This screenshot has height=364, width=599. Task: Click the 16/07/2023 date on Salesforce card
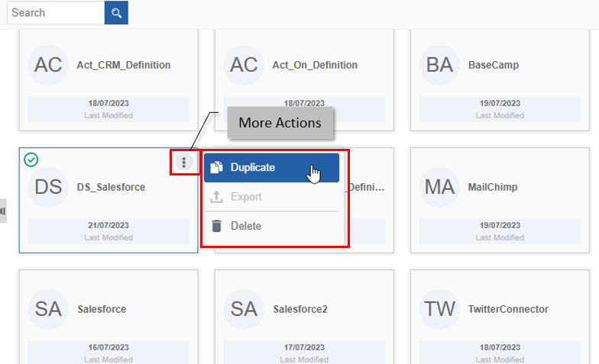pos(108,348)
